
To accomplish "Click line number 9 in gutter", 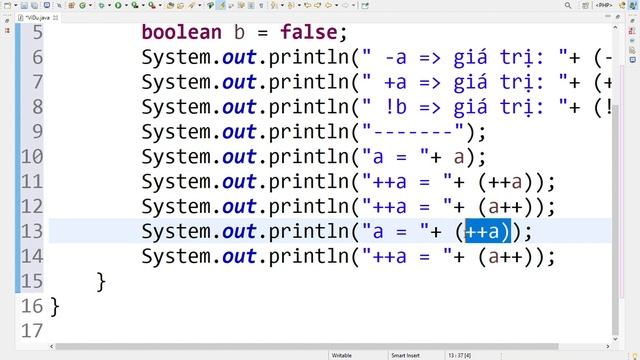I will click(x=37, y=131).
